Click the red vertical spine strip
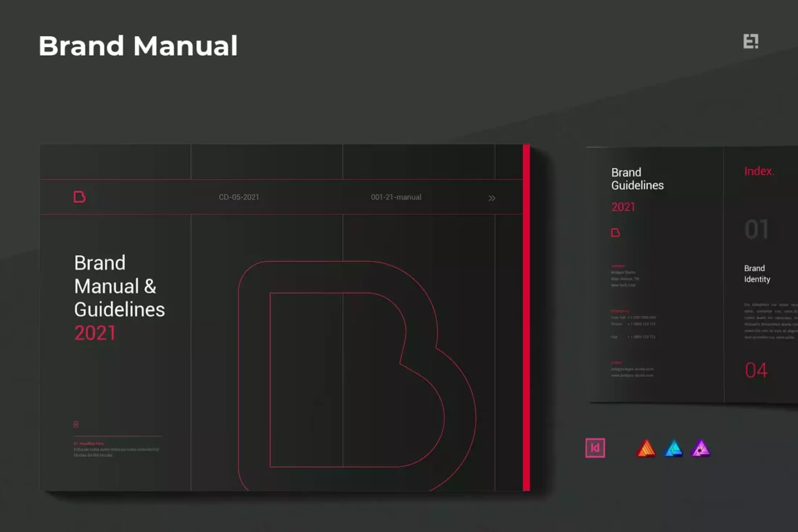The width and height of the screenshot is (798, 532). click(527, 317)
